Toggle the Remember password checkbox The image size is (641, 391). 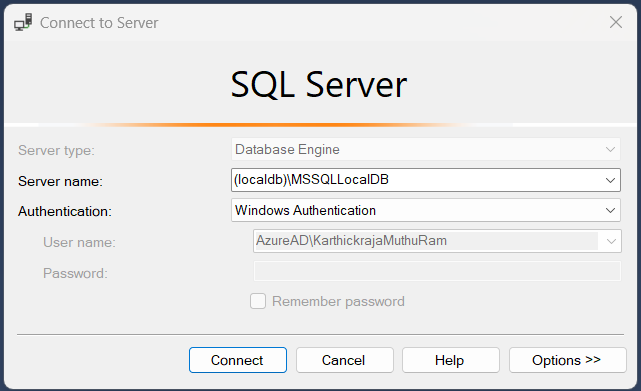click(x=258, y=301)
